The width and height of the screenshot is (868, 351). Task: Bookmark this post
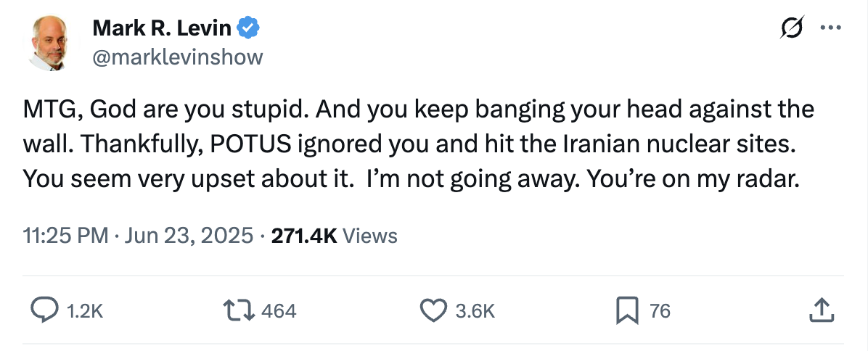[x=626, y=311]
